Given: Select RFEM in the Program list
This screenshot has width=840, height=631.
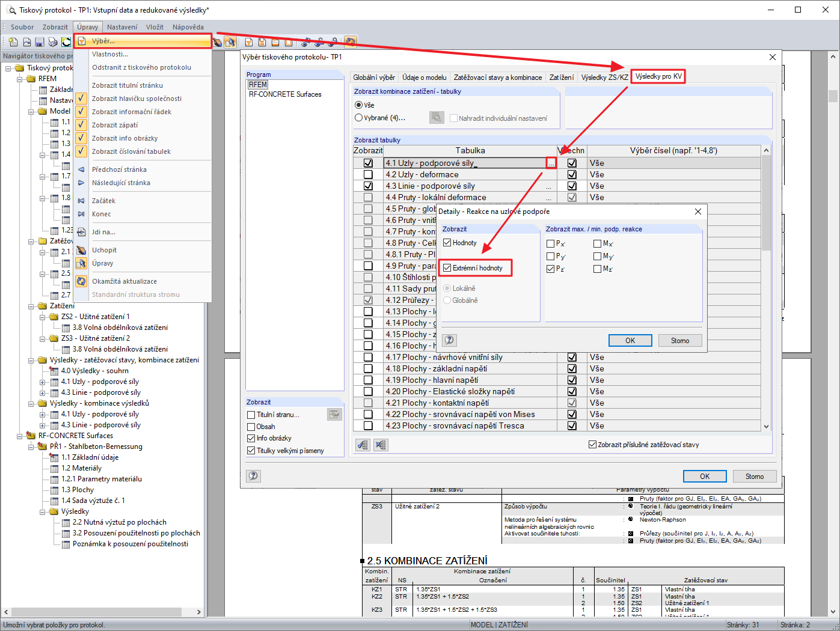Looking at the screenshot, I should click(x=258, y=85).
